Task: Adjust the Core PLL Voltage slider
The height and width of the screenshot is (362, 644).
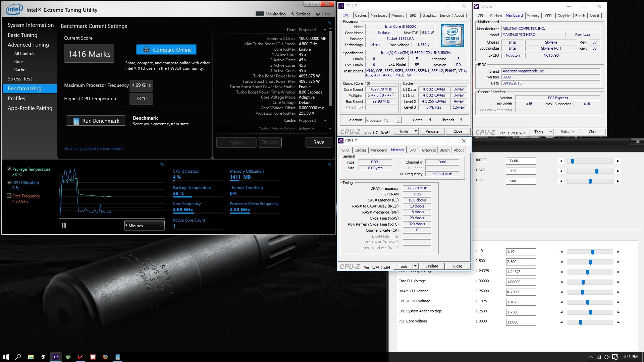Action: 583,282
